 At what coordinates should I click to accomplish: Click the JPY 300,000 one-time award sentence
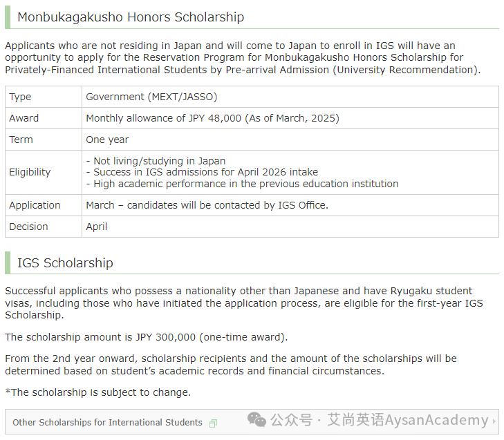coord(147,337)
